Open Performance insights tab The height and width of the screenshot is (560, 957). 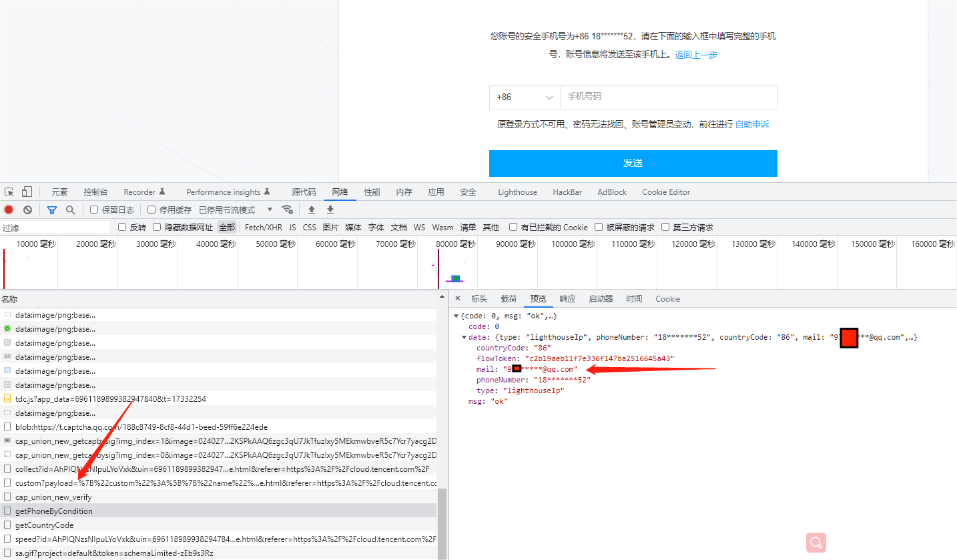(x=228, y=192)
